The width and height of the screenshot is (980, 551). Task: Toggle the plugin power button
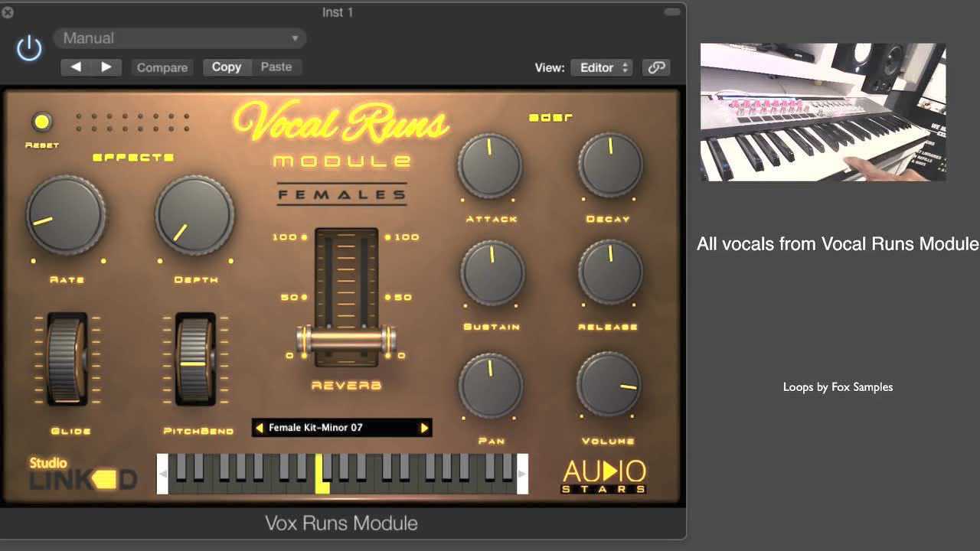click(x=28, y=47)
